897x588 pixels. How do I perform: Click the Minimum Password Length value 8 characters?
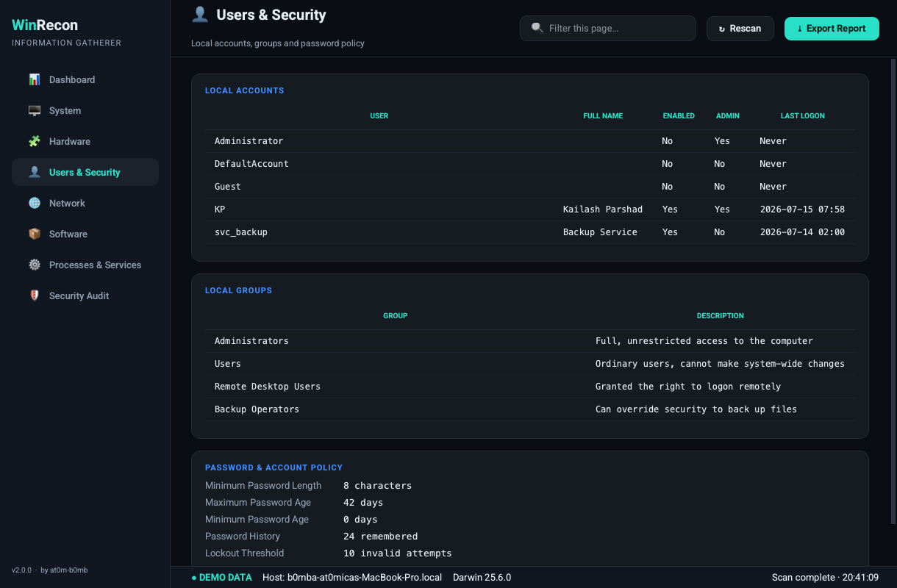click(x=377, y=486)
